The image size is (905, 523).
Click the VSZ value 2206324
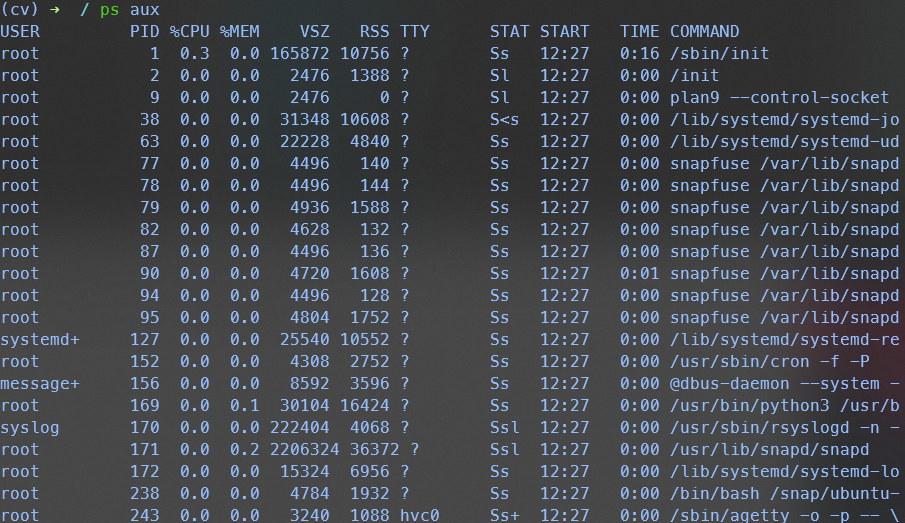pos(305,449)
